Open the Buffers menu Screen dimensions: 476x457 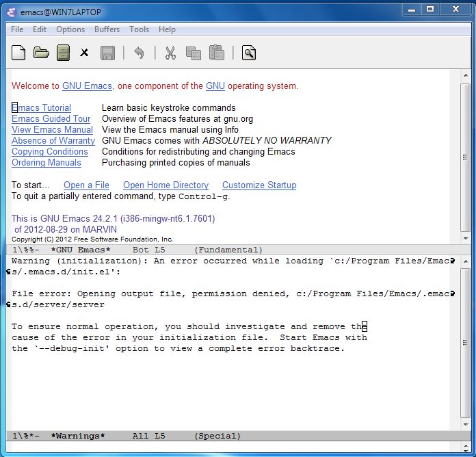pyautogui.click(x=107, y=29)
